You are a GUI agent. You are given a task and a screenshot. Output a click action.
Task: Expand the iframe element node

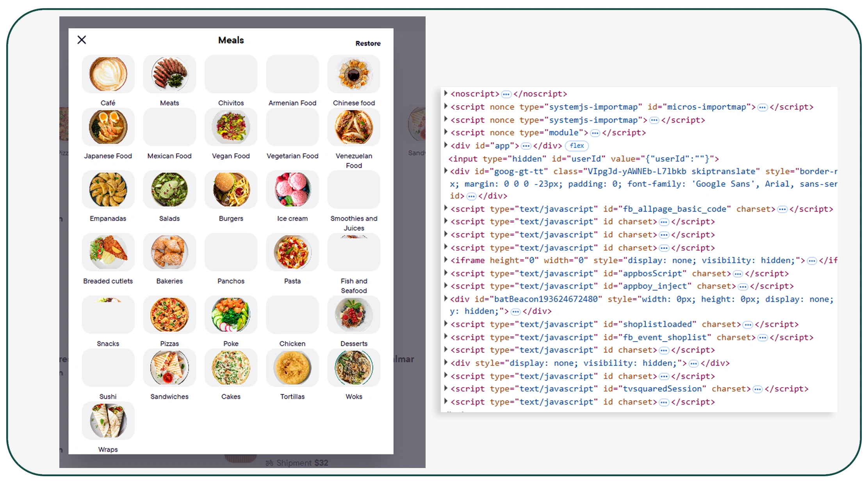click(446, 260)
